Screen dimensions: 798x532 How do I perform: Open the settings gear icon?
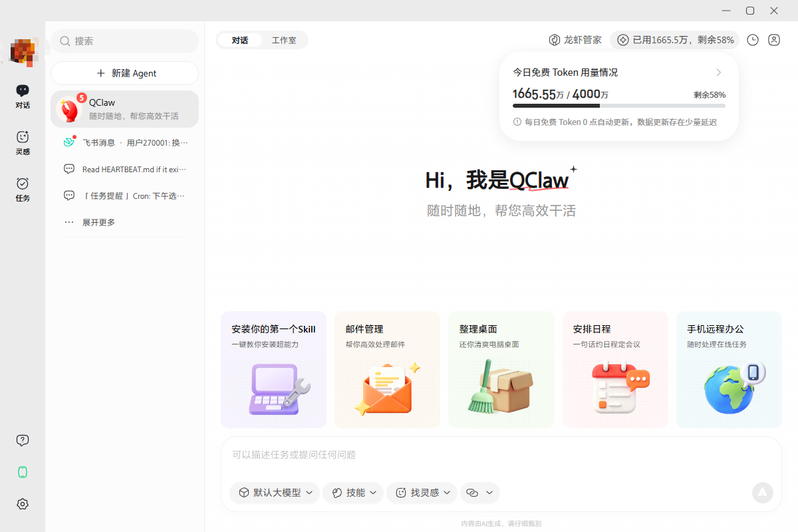coord(22,503)
